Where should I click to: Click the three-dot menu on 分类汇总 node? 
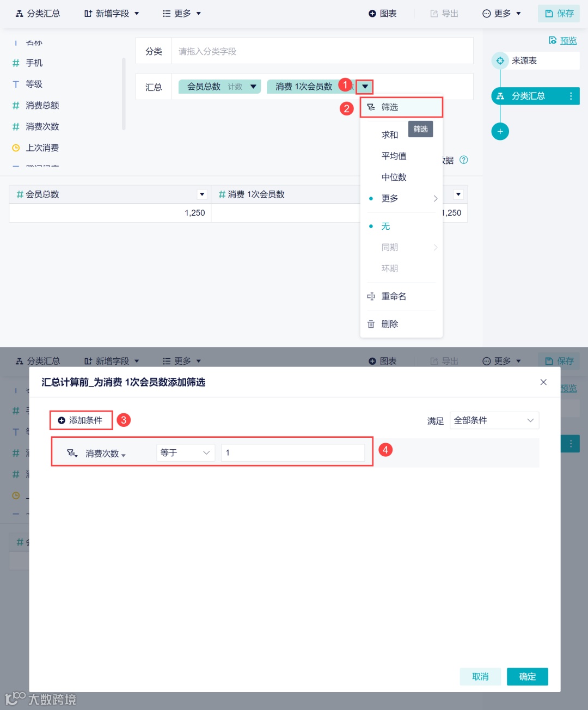[571, 96]
